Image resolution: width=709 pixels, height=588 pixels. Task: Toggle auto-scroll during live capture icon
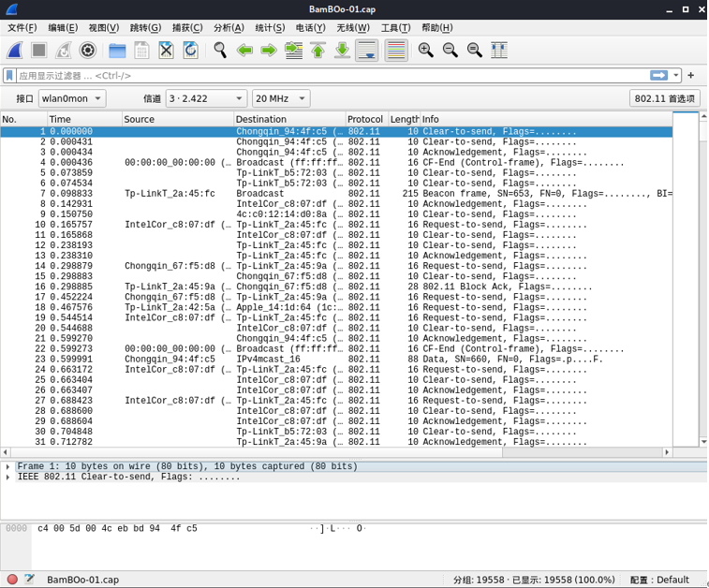point(367,51)
